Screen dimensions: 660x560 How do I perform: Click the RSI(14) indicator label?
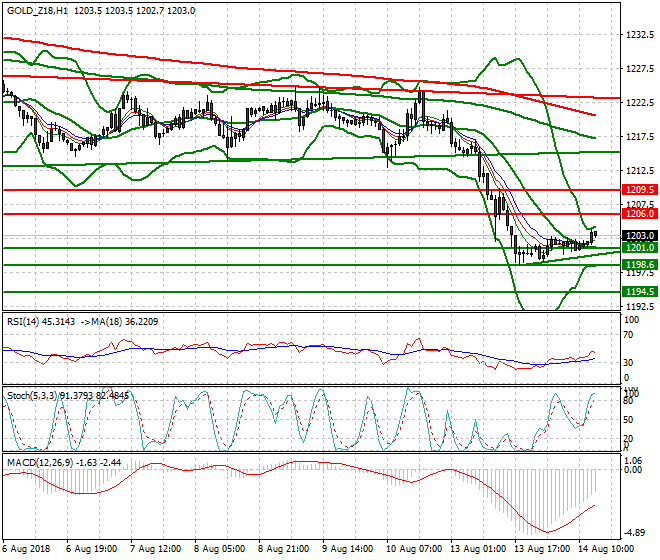tap(26, 321)
